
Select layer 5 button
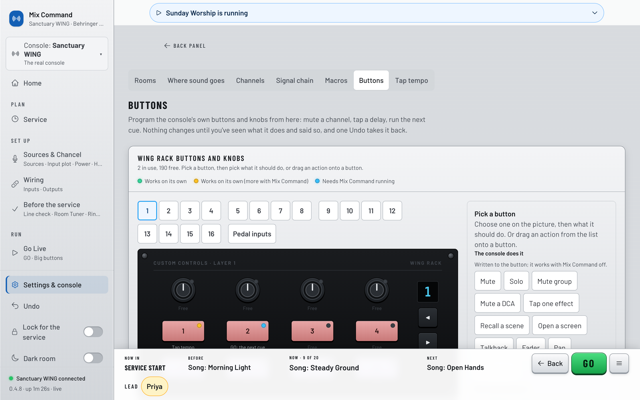point(238,211)
